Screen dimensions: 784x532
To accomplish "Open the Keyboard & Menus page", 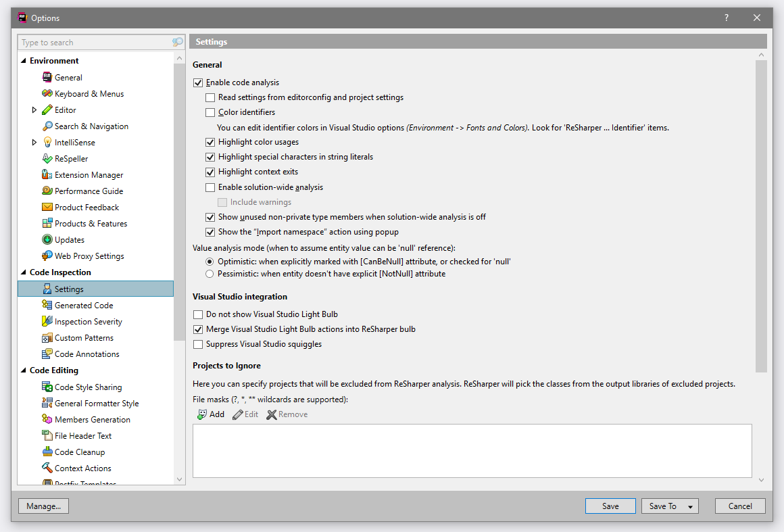I will [89, 93].
